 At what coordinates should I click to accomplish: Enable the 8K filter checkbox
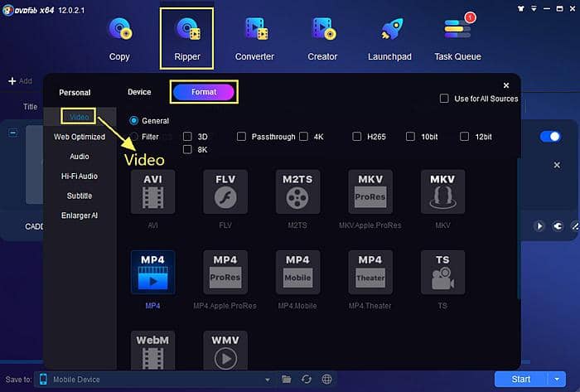[187, 149]
